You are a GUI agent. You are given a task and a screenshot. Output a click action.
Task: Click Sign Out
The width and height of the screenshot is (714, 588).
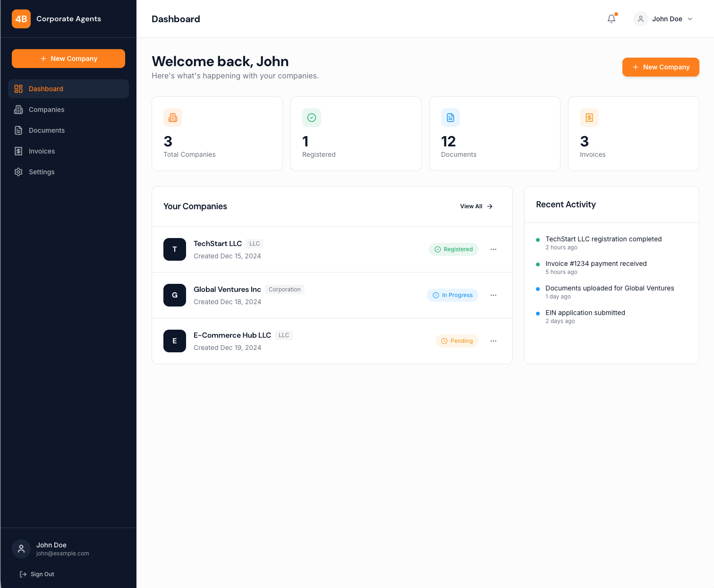pyautogui.click(x=37, y=574)
